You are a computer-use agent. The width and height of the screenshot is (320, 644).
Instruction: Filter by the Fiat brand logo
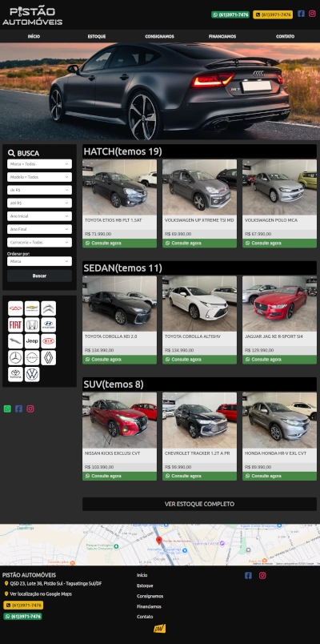[x=15, y=325]
